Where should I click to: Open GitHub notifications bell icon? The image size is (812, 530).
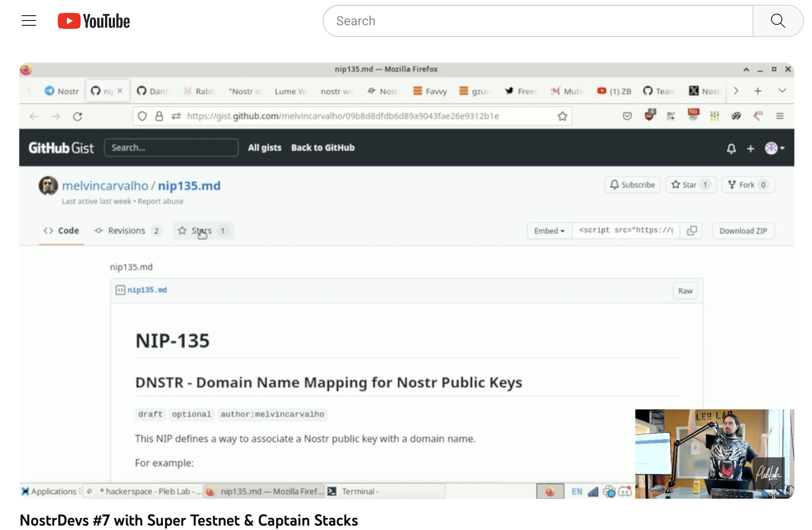[x=731, y=149]
